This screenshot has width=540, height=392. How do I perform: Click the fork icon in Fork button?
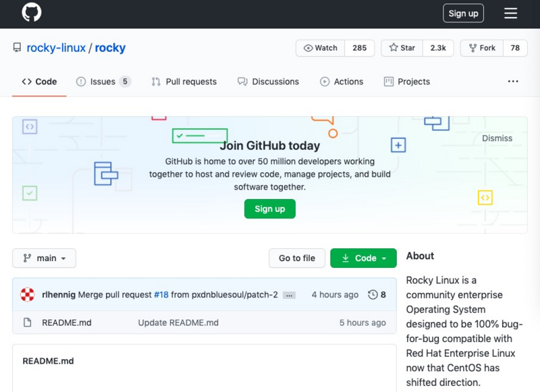(x=473, y=48)
